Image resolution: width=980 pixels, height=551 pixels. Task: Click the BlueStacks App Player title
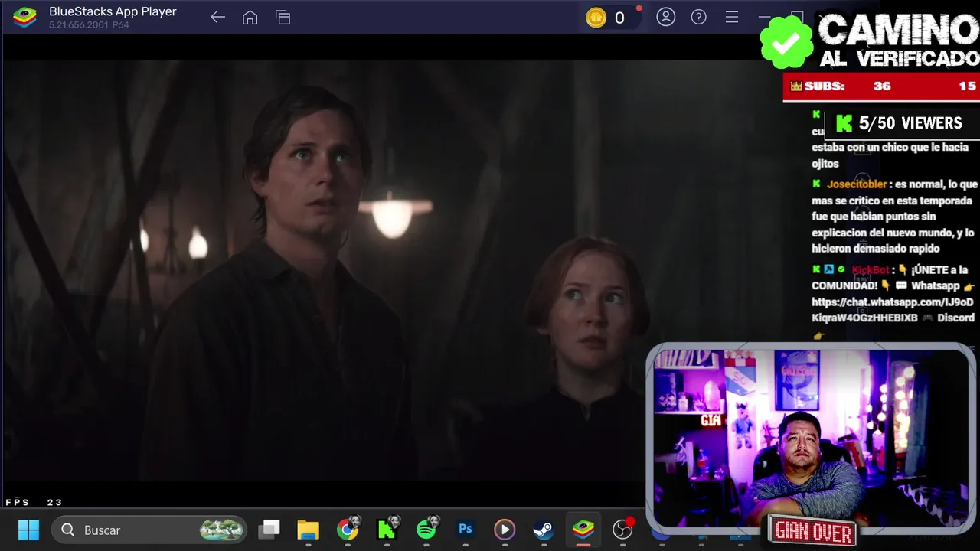click(113, 11)
